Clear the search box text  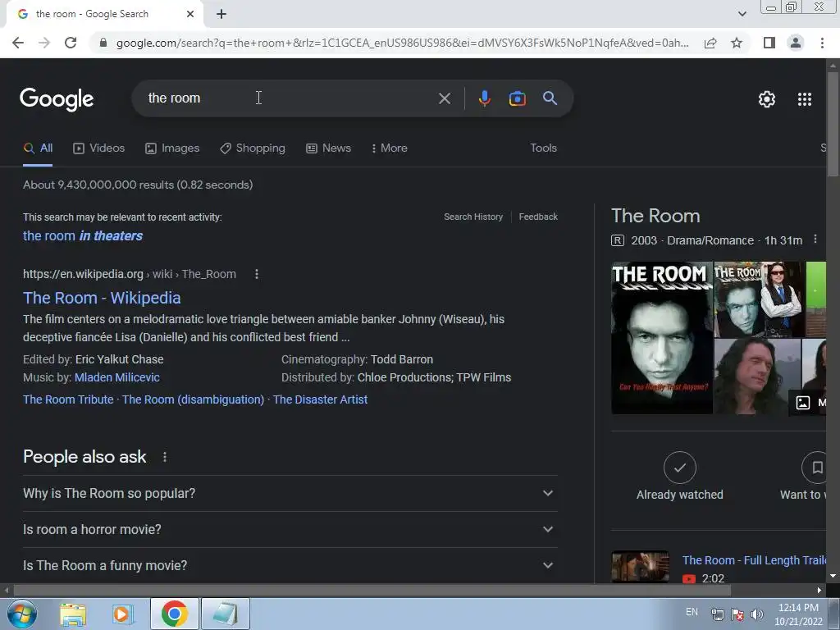pos(444,98)
